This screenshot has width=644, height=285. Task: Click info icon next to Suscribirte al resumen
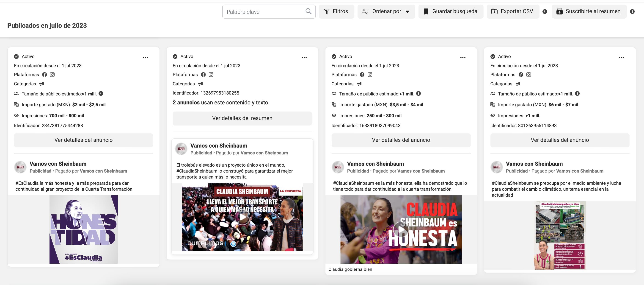tap(632, 11)
